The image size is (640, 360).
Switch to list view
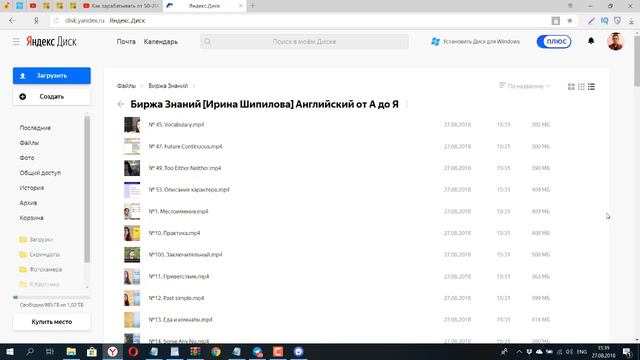[591, 87]
